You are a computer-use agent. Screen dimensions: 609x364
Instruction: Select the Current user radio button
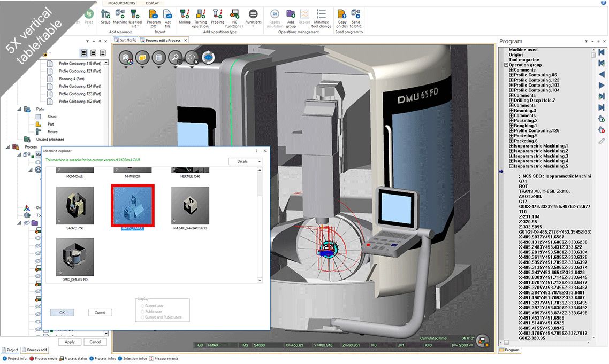tap(142, 305)
